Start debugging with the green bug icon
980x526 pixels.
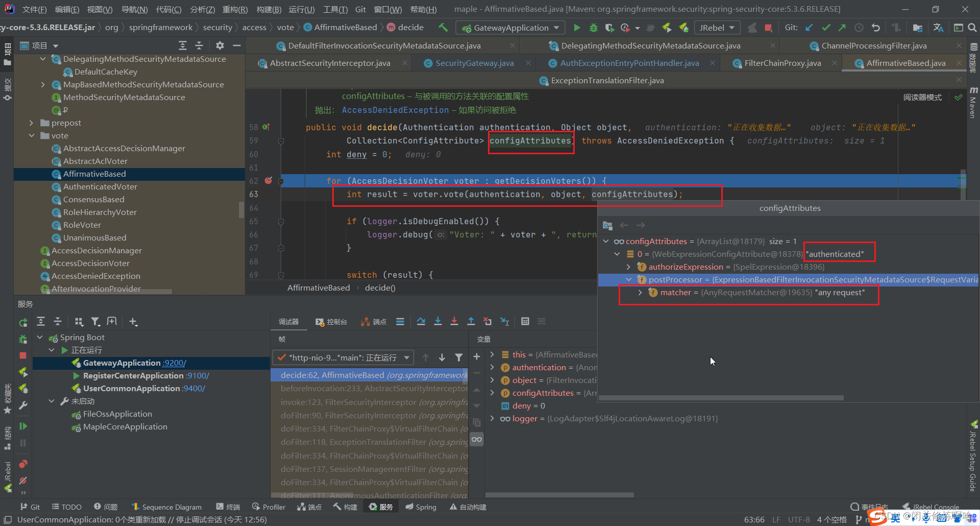[593, 28]
